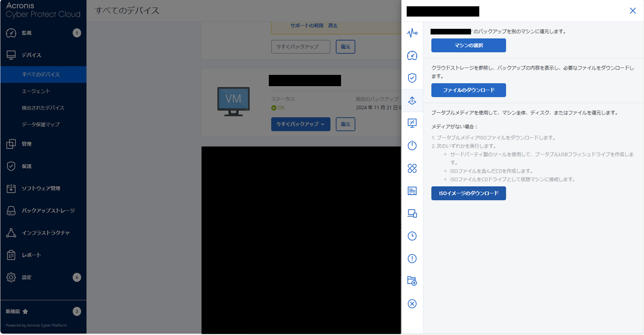Click the ISOイメージのダウンロード button
The height and width of the screenshot is (335, 644).
[468, 193]
